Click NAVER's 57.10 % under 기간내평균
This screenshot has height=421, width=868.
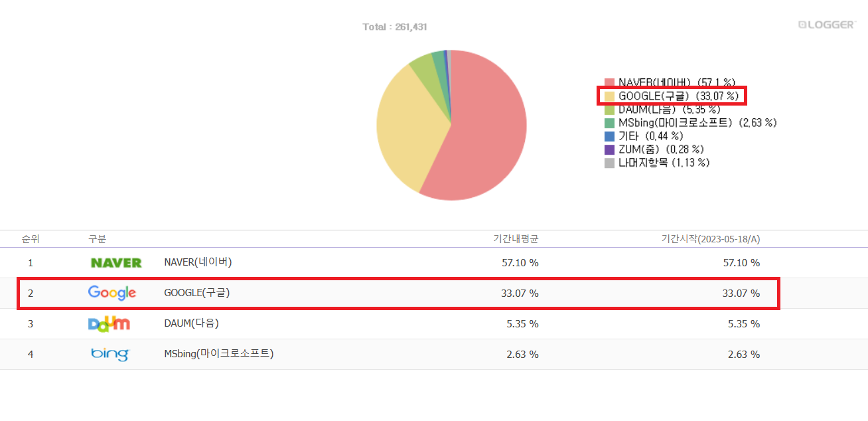(520, 263)
